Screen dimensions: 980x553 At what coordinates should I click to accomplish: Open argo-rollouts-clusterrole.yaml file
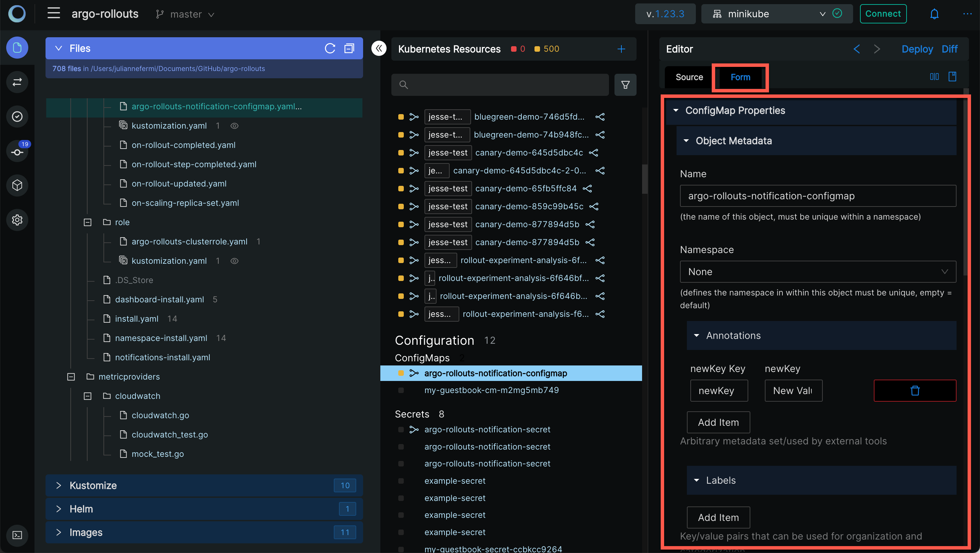pos(189,242)
